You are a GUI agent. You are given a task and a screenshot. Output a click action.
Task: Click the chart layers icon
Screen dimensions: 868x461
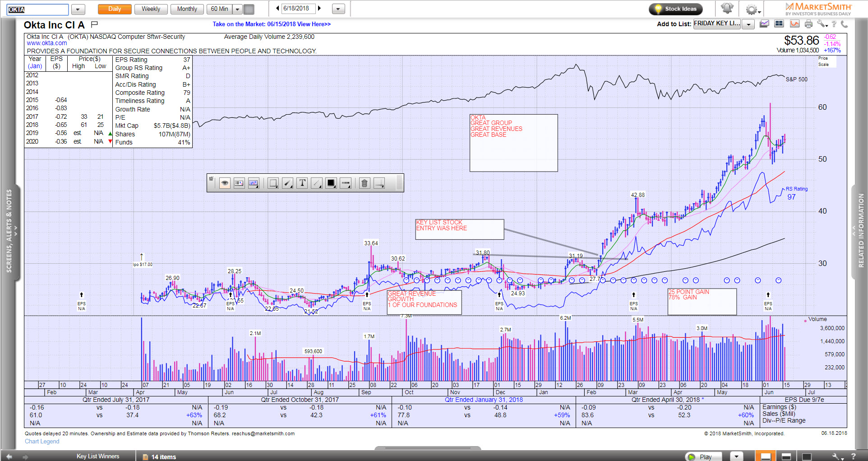764,24
